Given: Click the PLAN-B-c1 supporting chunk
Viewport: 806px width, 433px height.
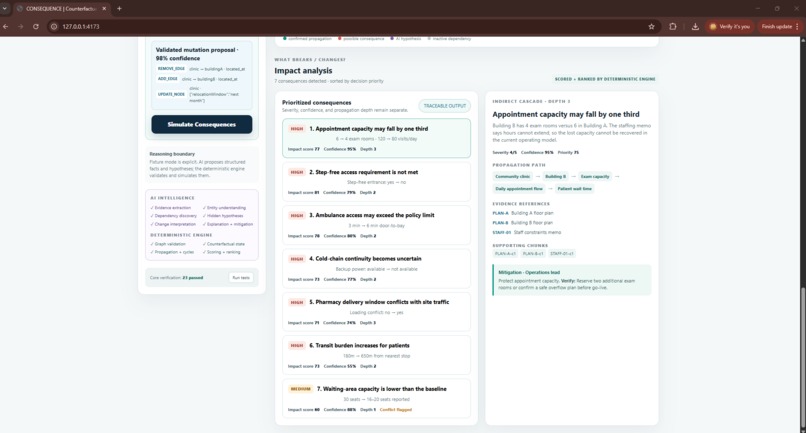Looking at the screenshot, I should (533, 254).
